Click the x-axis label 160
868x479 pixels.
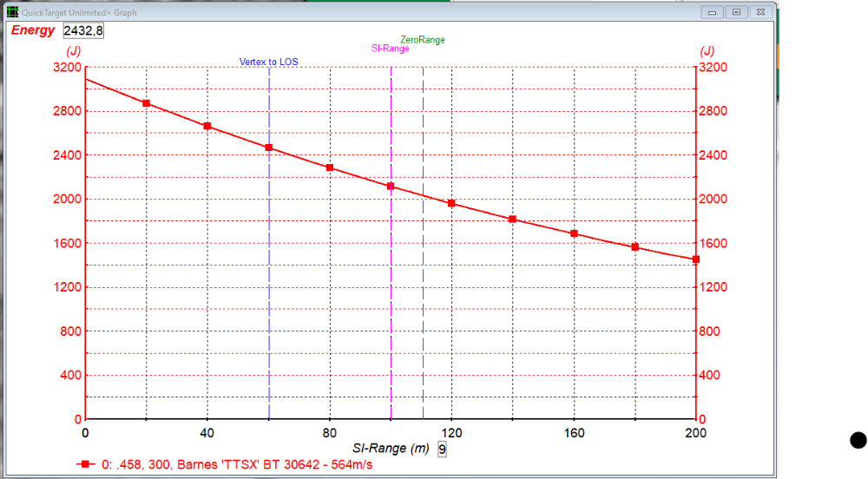(574, 433)
